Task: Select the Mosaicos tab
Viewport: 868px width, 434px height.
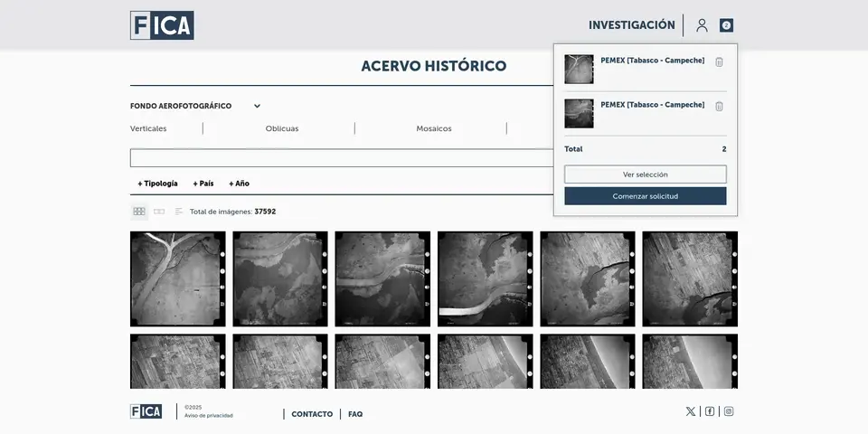Action: (x=434, y=128)
